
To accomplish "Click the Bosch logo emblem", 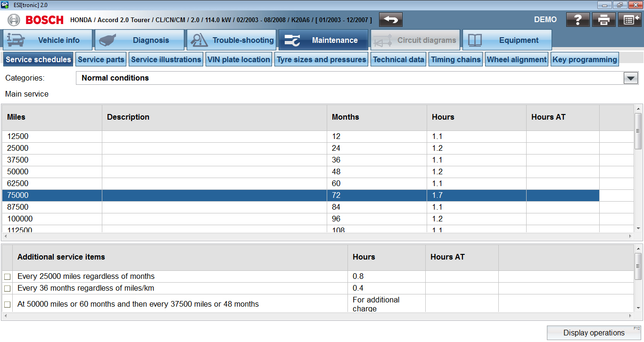I will 14,20.
